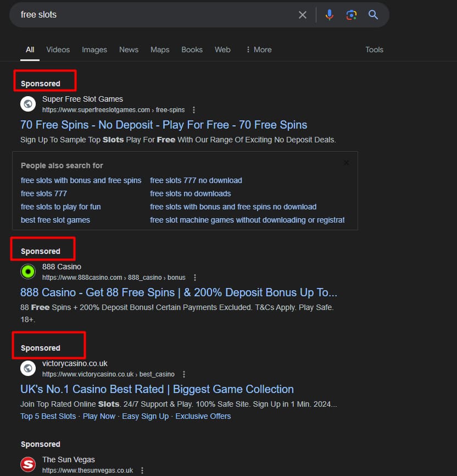Viewport: 457px width, 476px height.
Task: Click the victorycasino.co.uk best_casino URL text
Action: tap(108, 374)
